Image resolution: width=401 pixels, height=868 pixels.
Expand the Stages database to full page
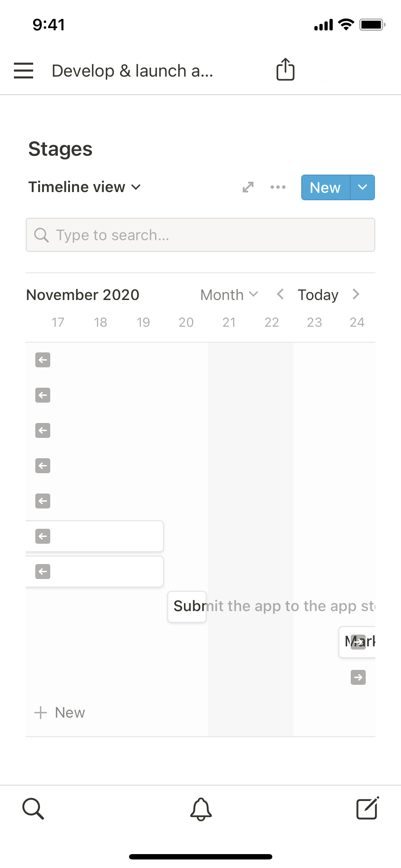pos(248,187)
